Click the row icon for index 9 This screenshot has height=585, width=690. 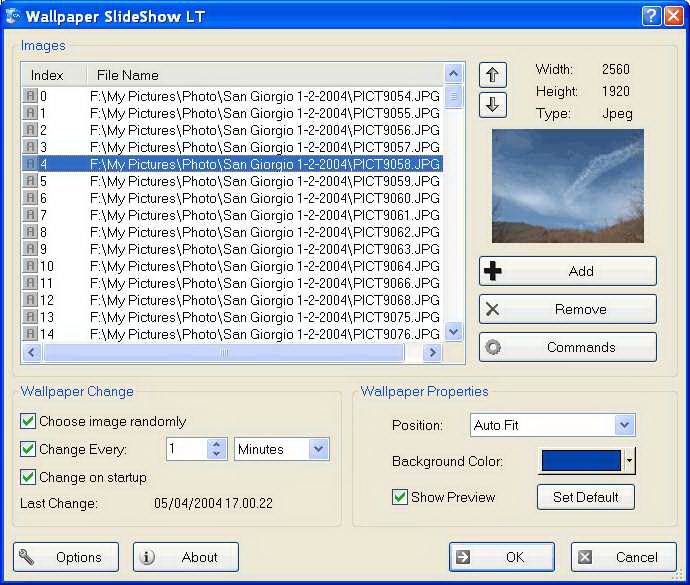(30, 249)
